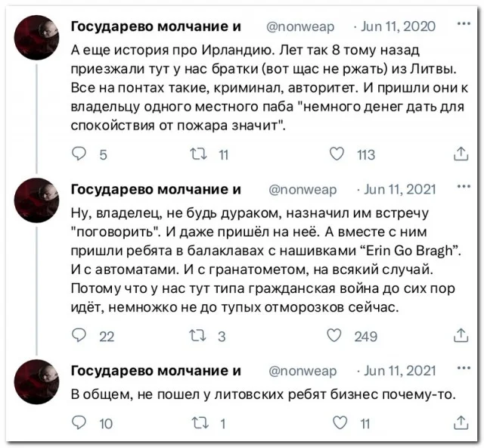Open the last tweet's Jun 11, 2021 timestamp
This screenshot has height=448, width=484.
coord(399,370)
